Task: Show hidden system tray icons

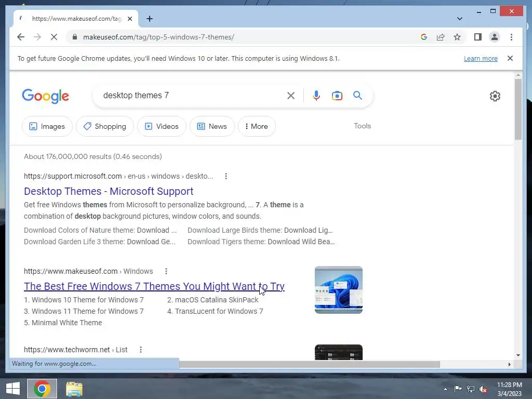Action: tap(445, 389)
